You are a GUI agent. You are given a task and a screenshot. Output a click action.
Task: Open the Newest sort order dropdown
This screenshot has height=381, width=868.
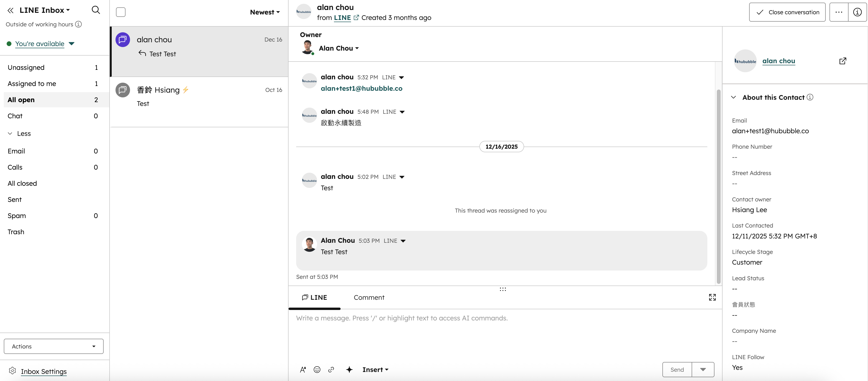pos(265,12)
